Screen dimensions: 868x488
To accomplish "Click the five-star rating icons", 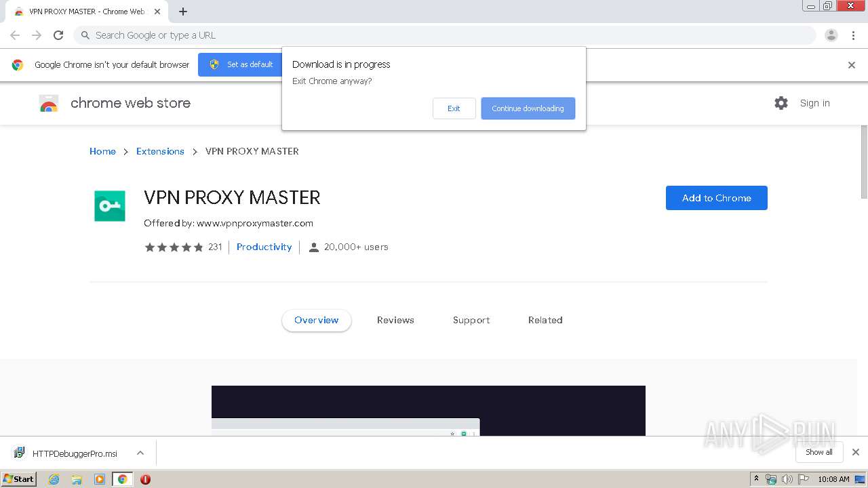I will pyautogui.click(x=174, y=247).
